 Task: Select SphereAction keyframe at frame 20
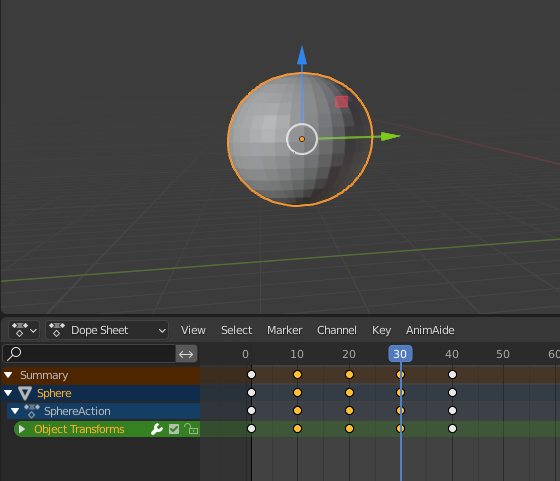coord(349,410)
